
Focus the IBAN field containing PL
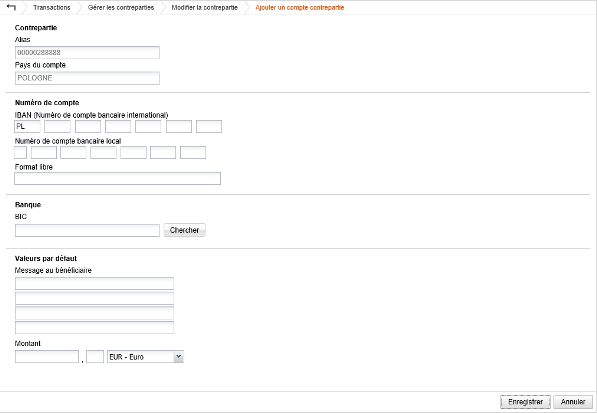click(x=27, y=126)
